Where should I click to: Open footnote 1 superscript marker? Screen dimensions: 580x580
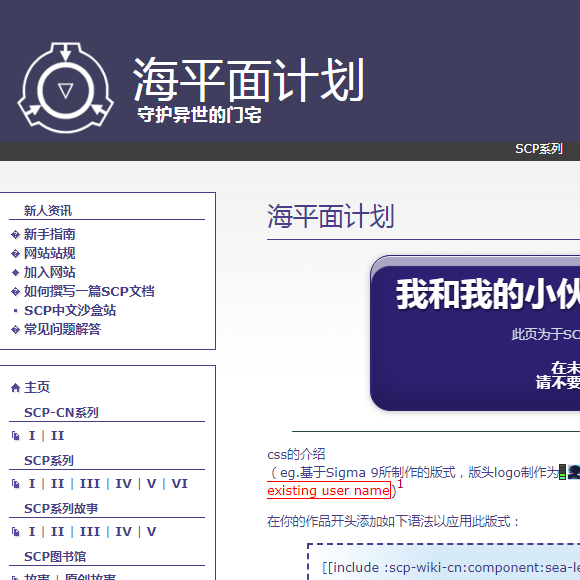(x=400, y=484)
